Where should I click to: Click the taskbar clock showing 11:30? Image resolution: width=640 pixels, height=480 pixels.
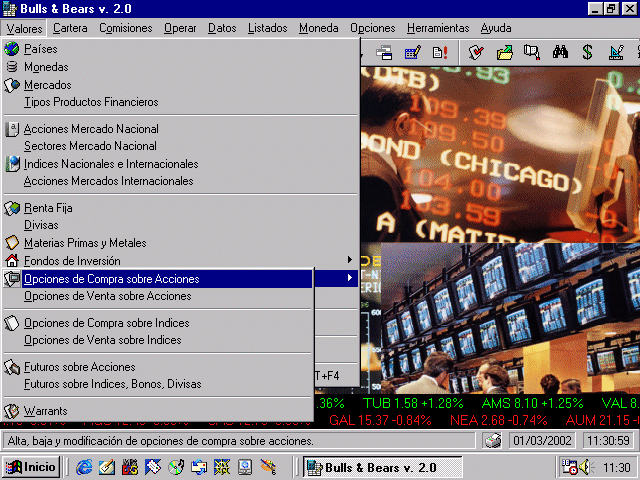click(617, 467)
